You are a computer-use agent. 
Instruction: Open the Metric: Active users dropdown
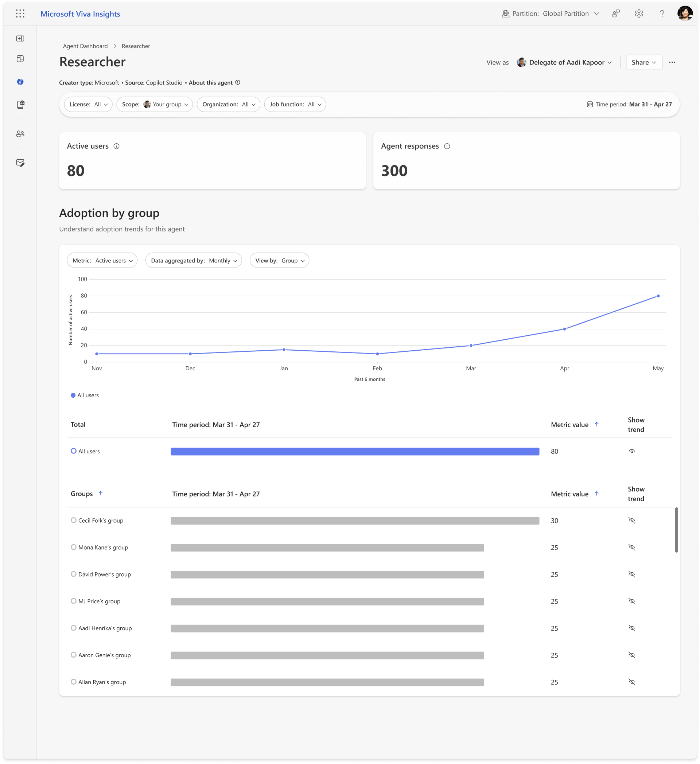tap(102, 260)
